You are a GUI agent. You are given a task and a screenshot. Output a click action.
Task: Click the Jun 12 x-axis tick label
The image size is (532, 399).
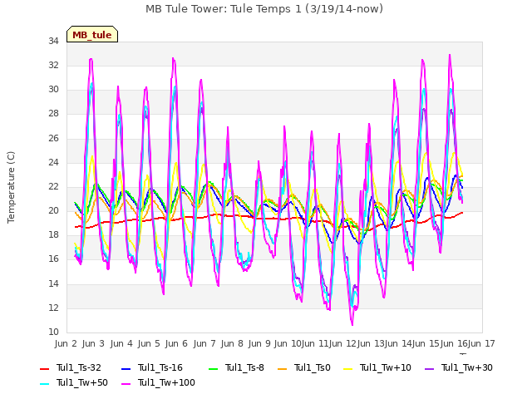(342, 343)
